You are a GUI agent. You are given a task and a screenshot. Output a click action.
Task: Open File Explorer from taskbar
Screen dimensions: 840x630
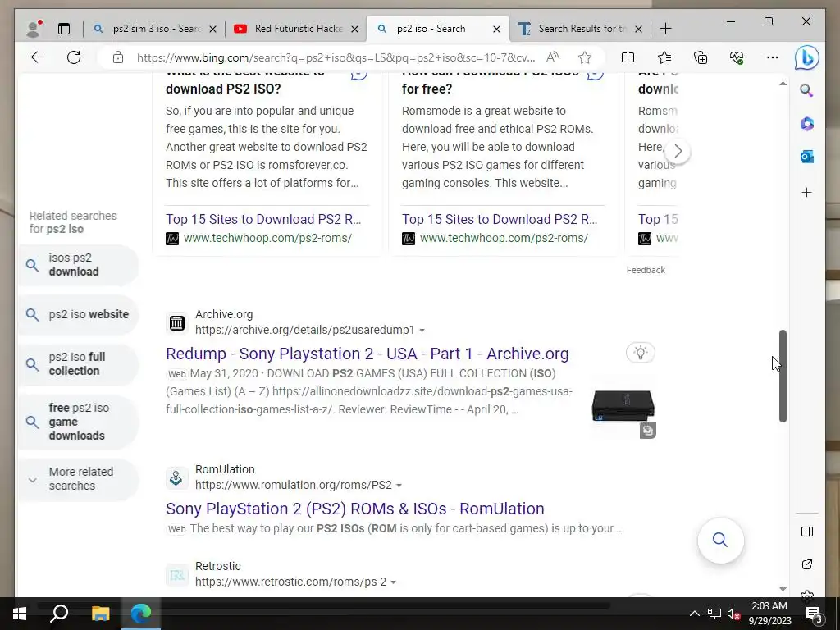coord(100,614)
